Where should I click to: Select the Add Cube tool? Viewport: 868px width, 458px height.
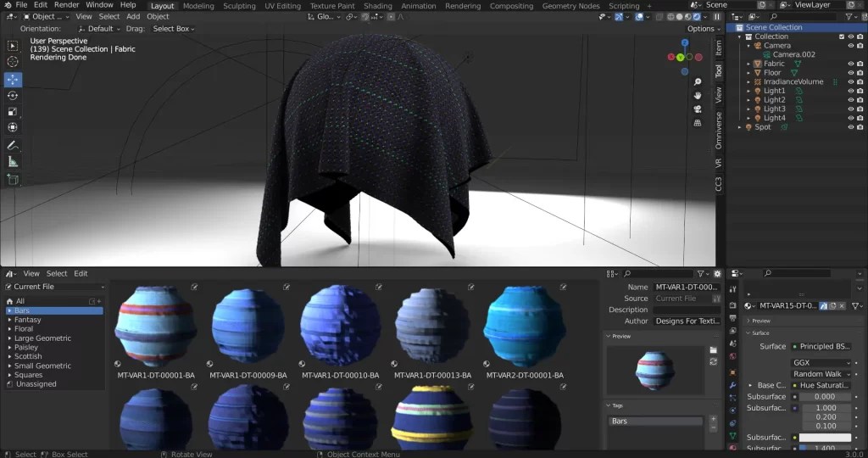pyautogui.click(x=13, y=180)
